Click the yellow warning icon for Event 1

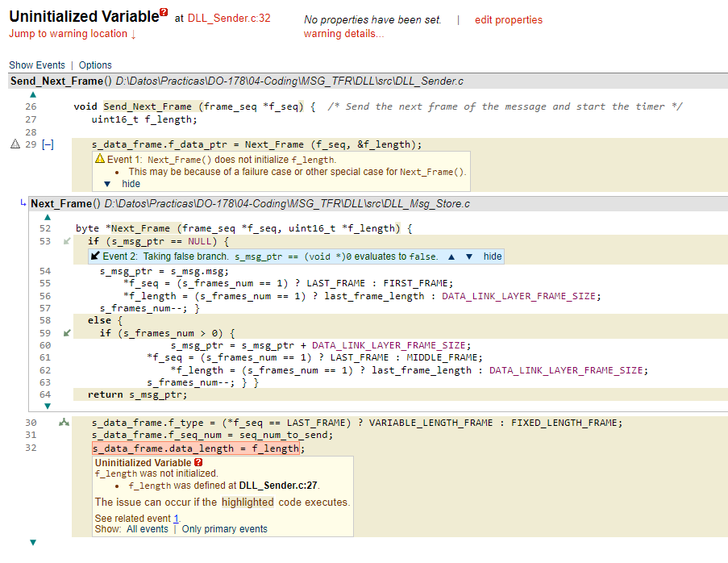(x=100, y=160)
